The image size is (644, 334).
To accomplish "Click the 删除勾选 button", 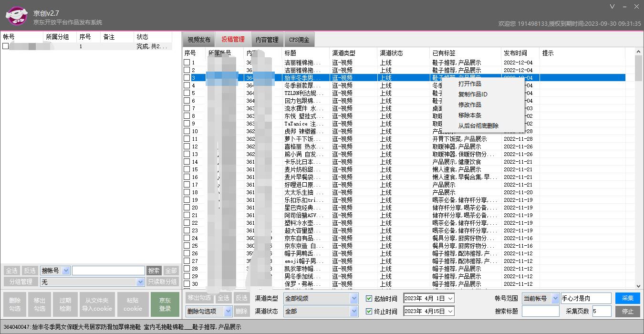I will point(15,304).
